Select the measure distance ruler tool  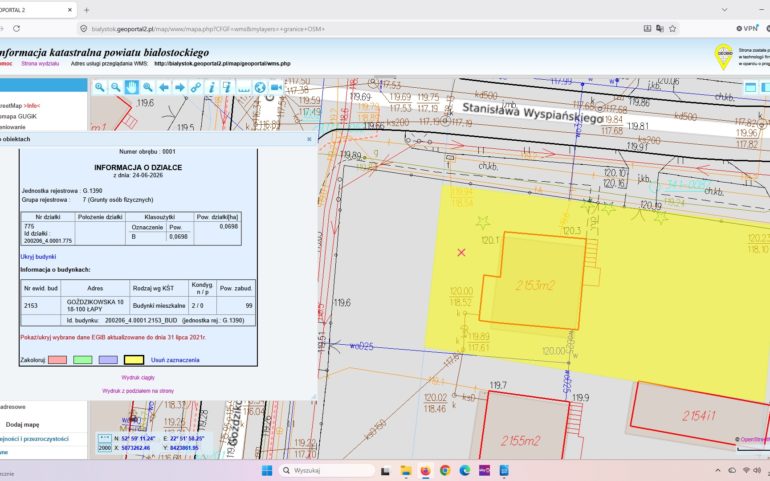pos(244,87)
